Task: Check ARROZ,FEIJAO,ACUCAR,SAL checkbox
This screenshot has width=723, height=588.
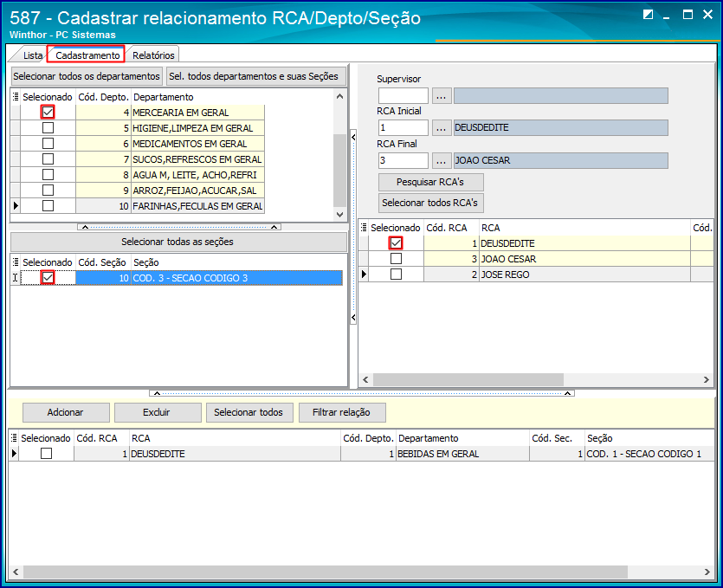Action: 48,190
